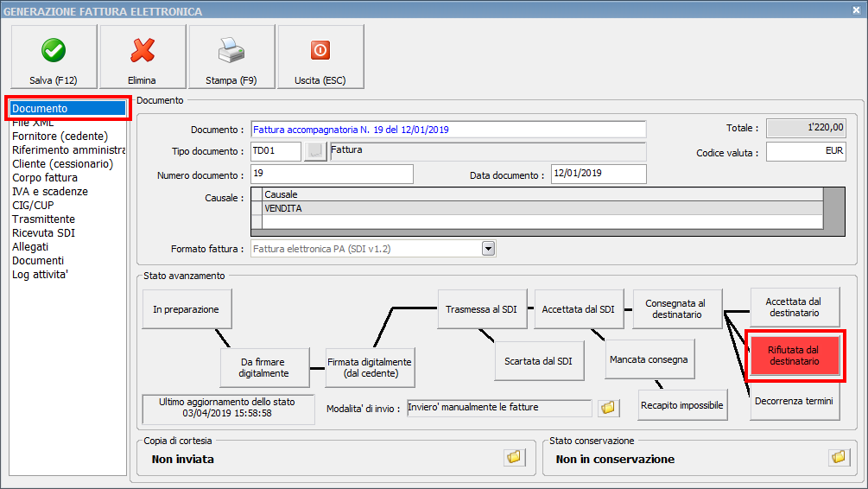This screenshot has height=489, width=868.
Task: Click the Numero documento input field
Action: coord(332,175)
